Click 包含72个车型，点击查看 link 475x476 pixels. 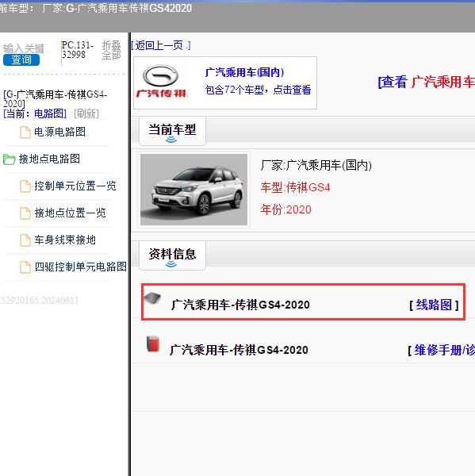point(258,90)
